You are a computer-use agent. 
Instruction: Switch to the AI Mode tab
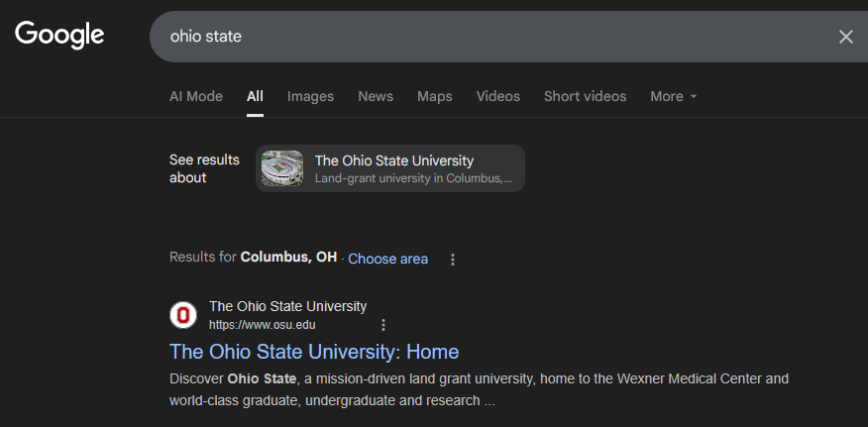(196, 96)
